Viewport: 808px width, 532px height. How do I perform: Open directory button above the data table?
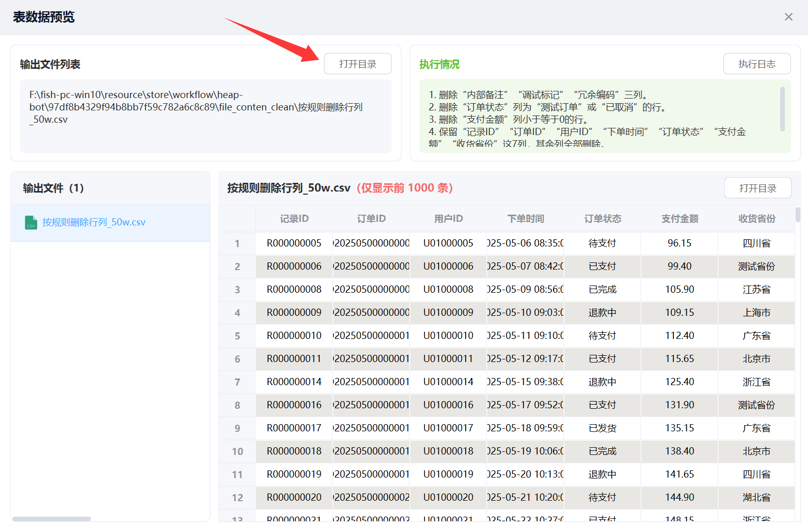(x=758, y=188)
